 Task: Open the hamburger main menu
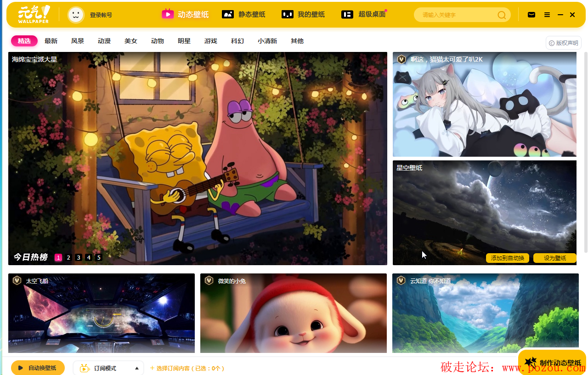tap(547, 15)
